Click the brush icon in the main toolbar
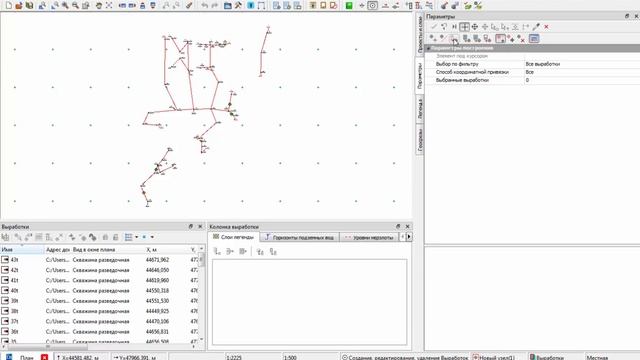 [189, 6]
